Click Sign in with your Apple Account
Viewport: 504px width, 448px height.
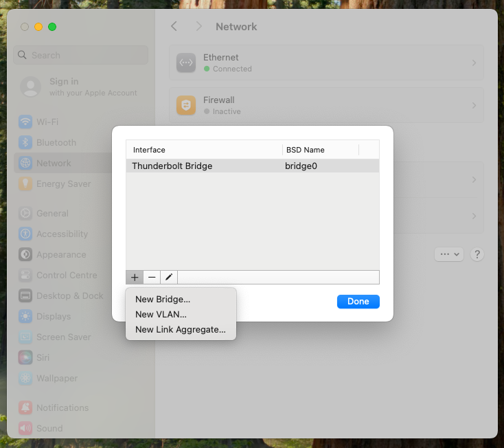pos(79,87)
